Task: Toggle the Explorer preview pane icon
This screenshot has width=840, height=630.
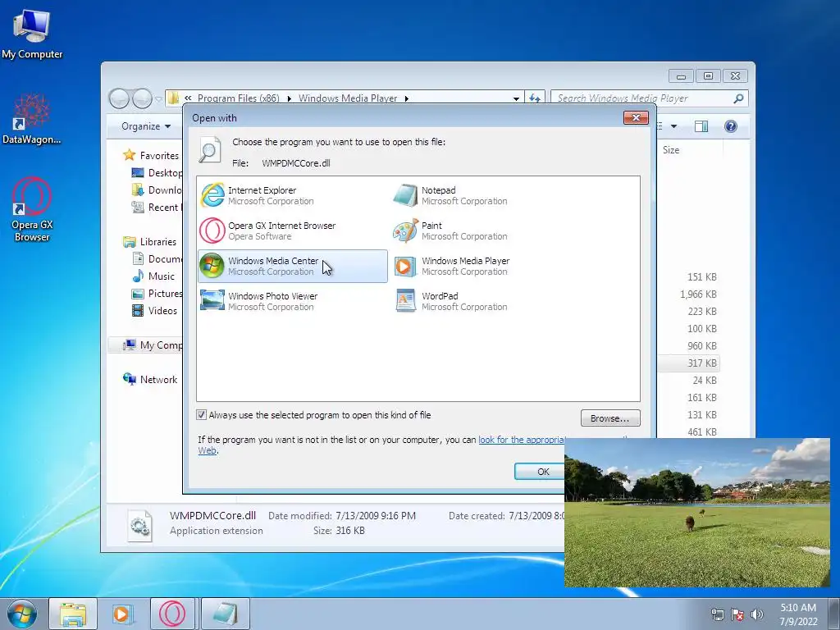Action: (701, 126)
